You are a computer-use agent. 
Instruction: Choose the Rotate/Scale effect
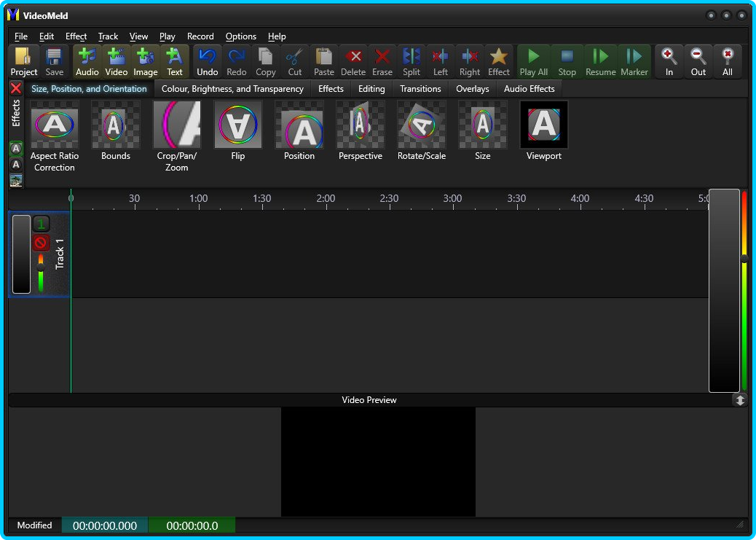(x=422, y=131)
